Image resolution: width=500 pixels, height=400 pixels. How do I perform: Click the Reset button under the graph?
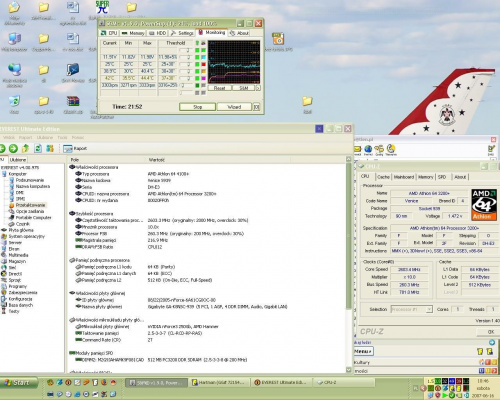point(219,88)
